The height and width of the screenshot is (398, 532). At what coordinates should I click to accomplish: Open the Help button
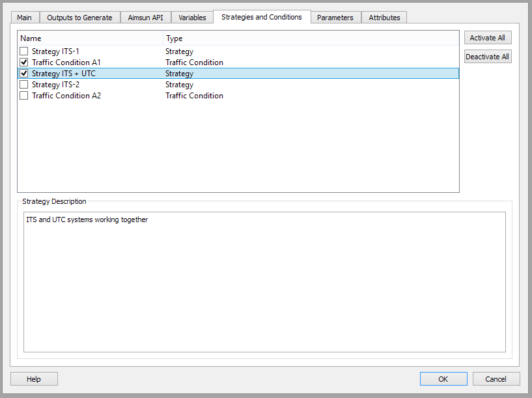click(x=34, y=379)
